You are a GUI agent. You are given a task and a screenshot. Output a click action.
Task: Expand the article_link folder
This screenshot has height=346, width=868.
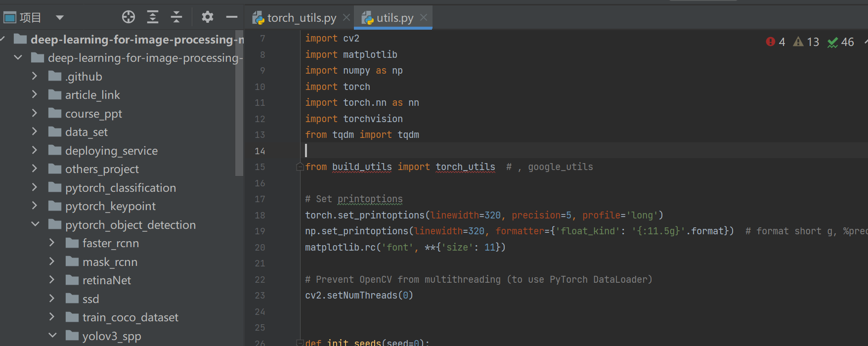pyautogui.click(x=34, y=94)
